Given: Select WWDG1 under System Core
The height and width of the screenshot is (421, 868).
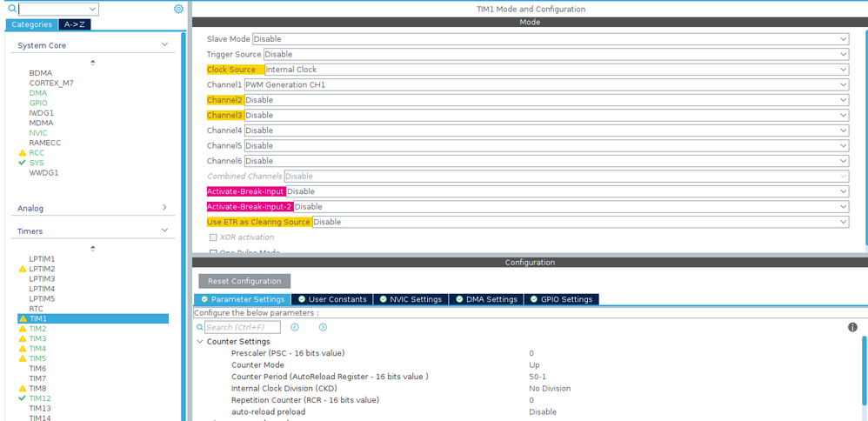Looking at the screenshot, I should pyautogui.click(x=43, y=173).
